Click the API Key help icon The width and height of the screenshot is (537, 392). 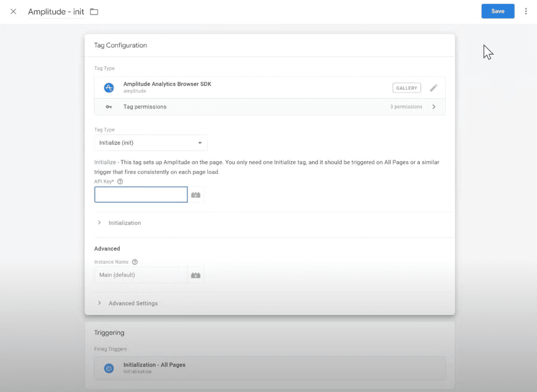(120, 181)
